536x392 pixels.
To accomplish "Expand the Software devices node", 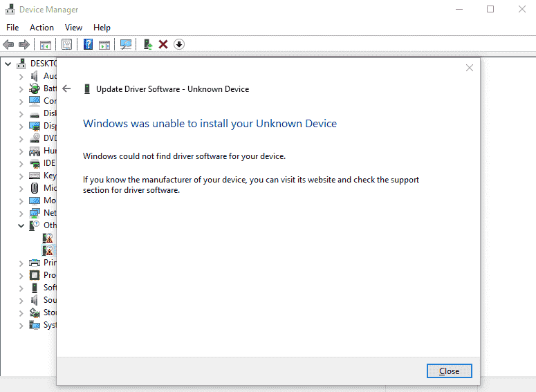I will coord(21,288).
